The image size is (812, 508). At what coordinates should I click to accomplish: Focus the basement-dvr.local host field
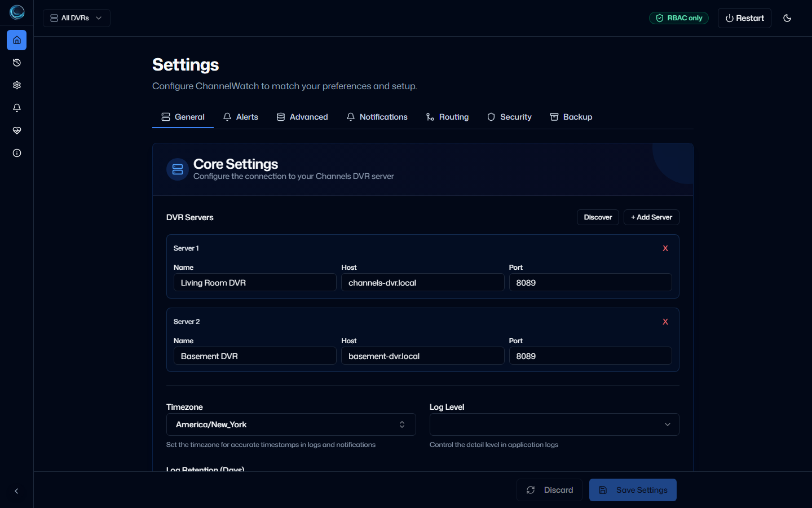(422, 356)
